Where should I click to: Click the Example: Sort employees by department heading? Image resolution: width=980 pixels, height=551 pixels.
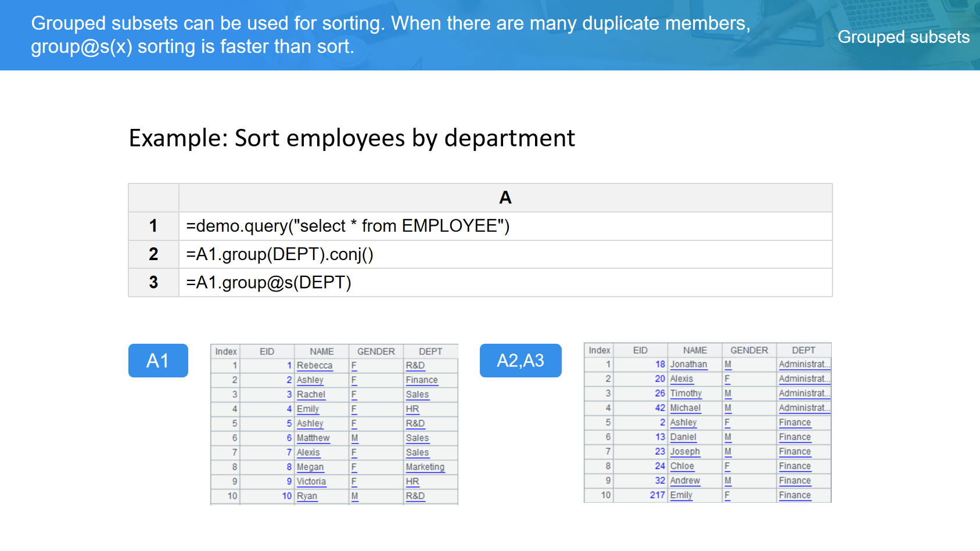[x=351, y=138]
